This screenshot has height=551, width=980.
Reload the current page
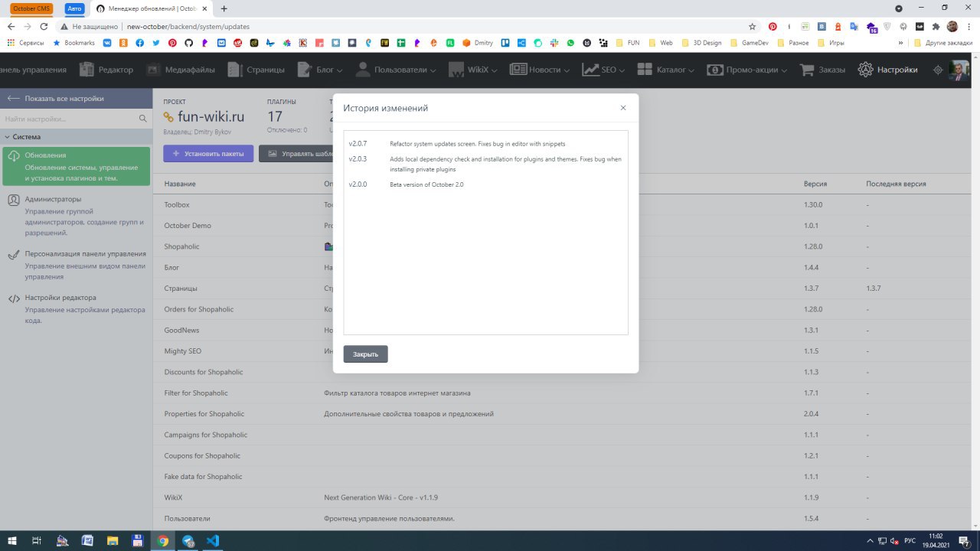pos(44,26)
